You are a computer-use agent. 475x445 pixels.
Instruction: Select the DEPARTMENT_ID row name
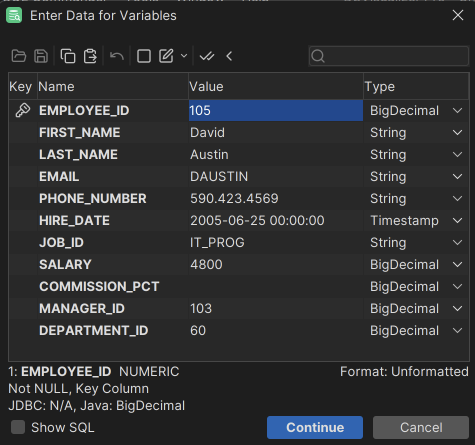[93, 330]
